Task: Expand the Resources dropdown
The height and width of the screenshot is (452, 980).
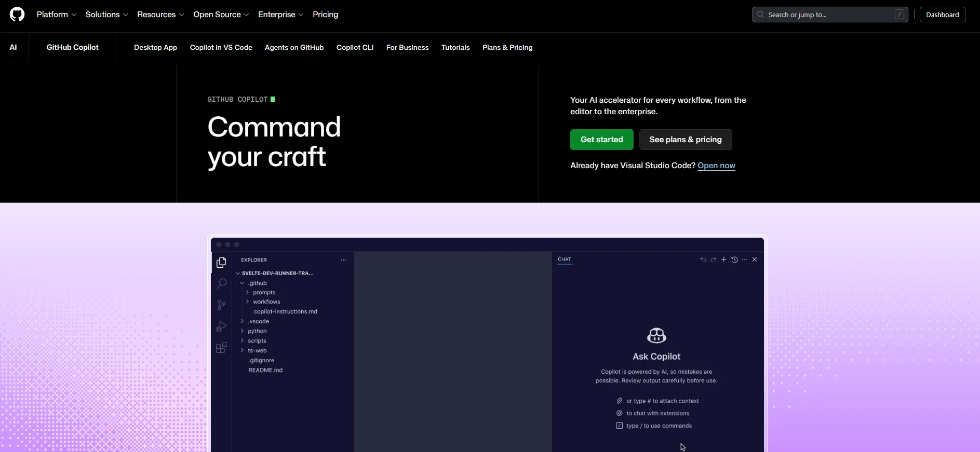Action: (160, 15)
